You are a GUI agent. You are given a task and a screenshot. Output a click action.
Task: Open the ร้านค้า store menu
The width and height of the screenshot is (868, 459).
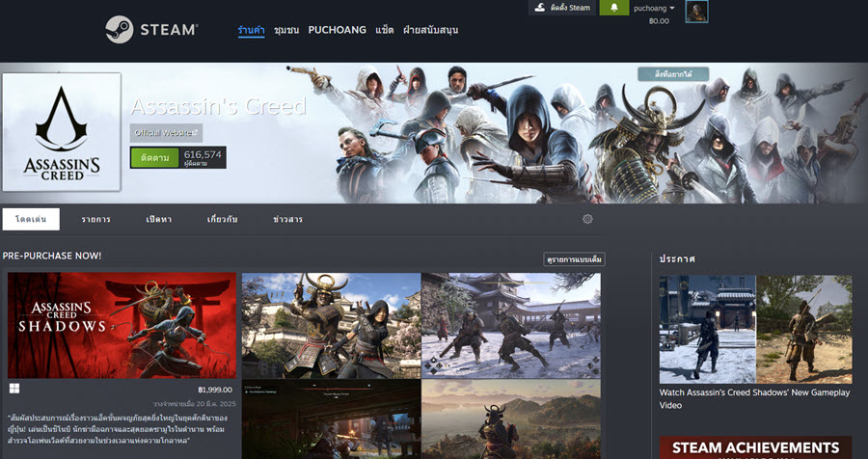tap(252, 30)
